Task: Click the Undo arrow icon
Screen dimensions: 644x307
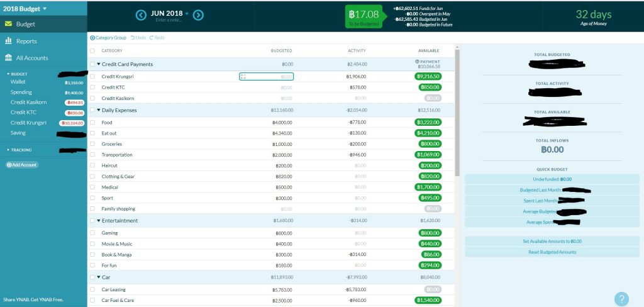Action: pos(133,38)
